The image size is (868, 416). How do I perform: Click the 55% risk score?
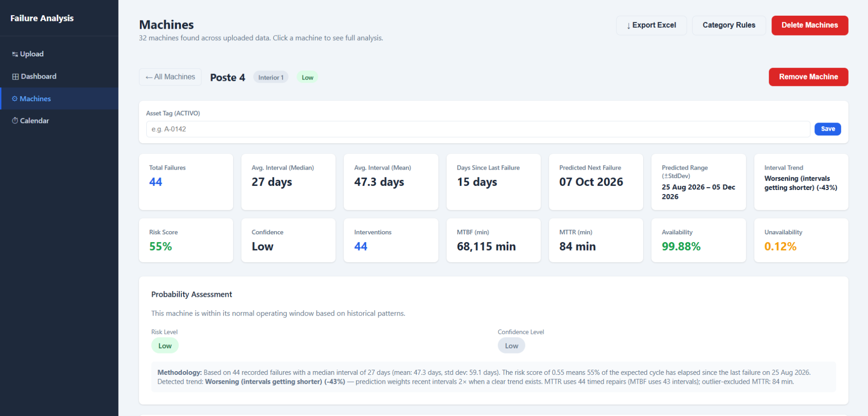point(160,247)
